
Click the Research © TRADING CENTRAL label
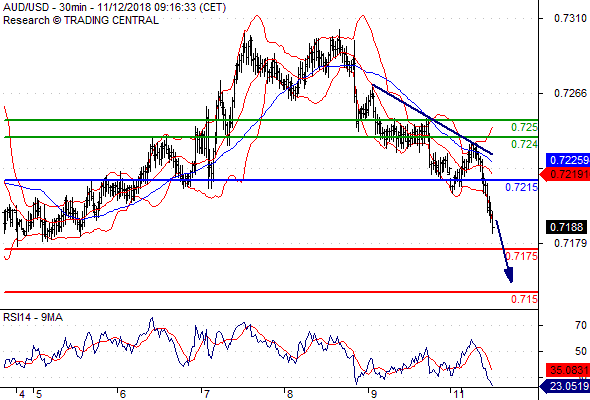point(81,20)
